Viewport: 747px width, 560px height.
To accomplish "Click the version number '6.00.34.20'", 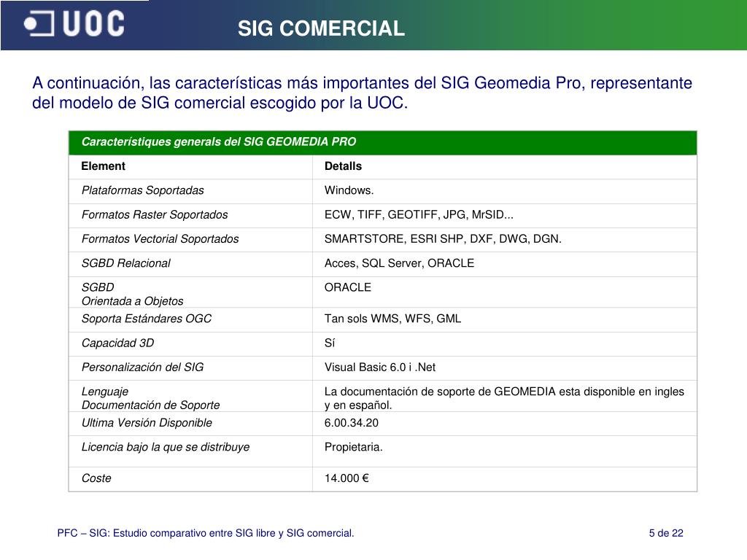I will click(x=352, y=423).
